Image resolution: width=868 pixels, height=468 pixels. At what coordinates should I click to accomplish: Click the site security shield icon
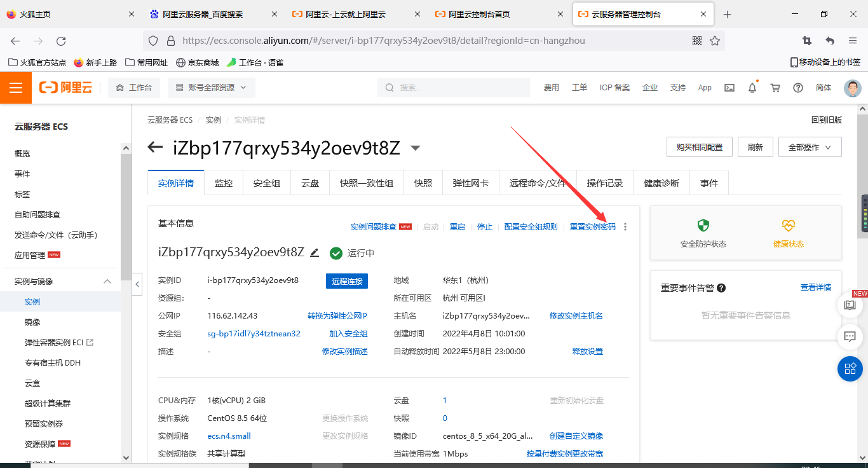(153, 41)
